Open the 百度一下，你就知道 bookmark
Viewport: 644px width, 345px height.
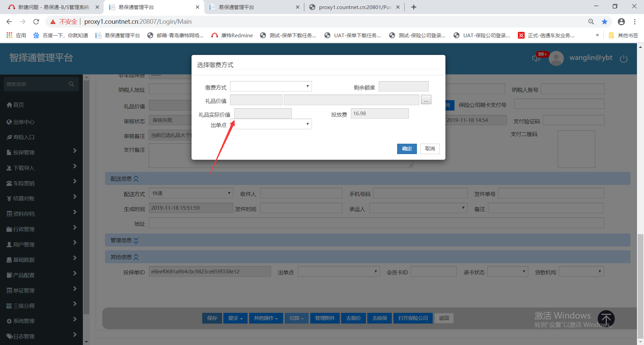click(x=61, y=35)
